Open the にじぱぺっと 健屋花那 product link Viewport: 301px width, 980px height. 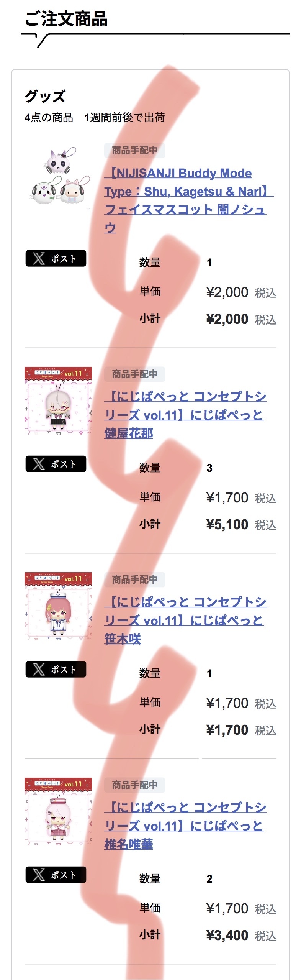coord(185,415)
